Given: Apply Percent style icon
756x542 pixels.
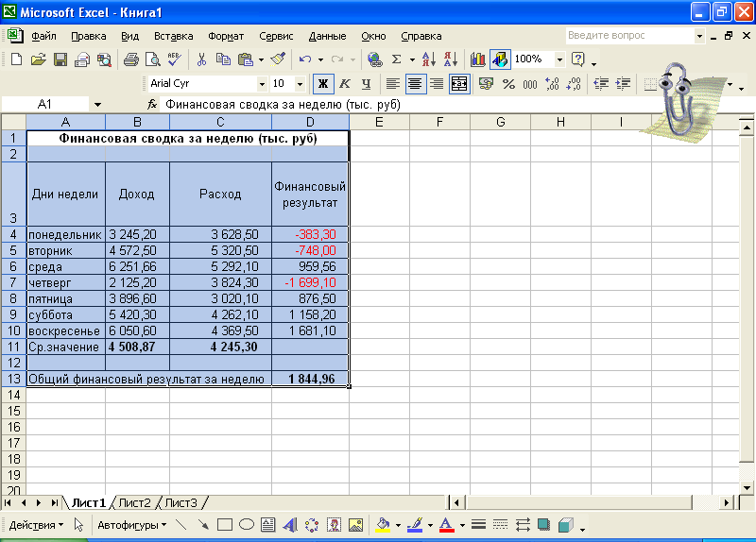Looking at the screenshot, I should pos(508,84).
